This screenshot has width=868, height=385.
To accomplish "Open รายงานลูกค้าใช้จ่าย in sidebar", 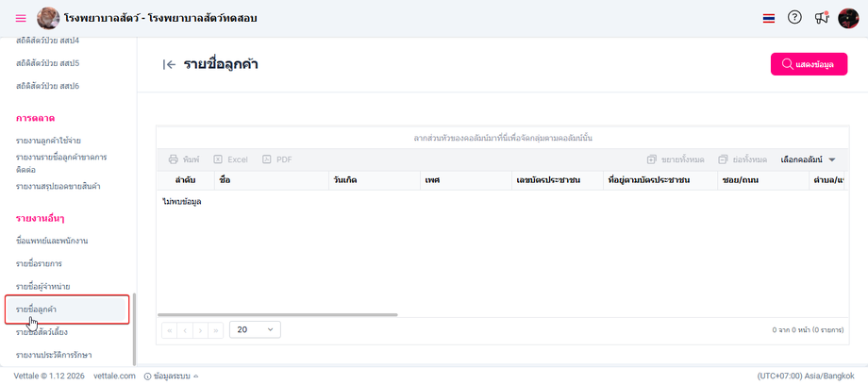I will pos(49,141).
